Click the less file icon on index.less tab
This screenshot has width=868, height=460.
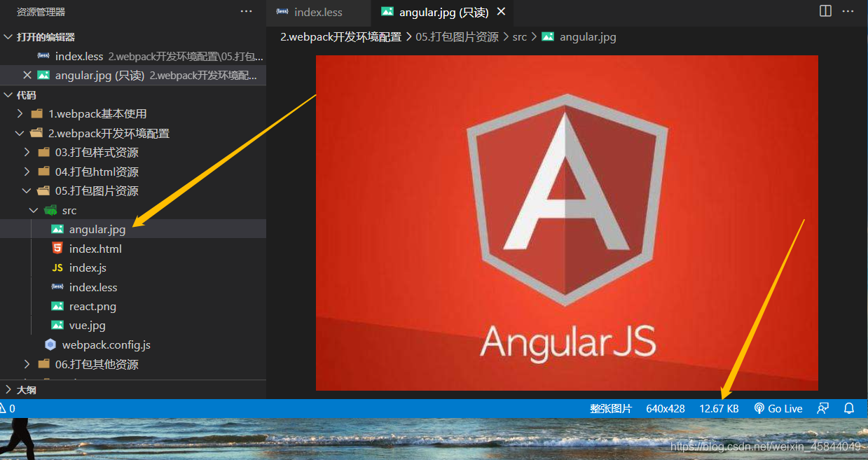282,12
